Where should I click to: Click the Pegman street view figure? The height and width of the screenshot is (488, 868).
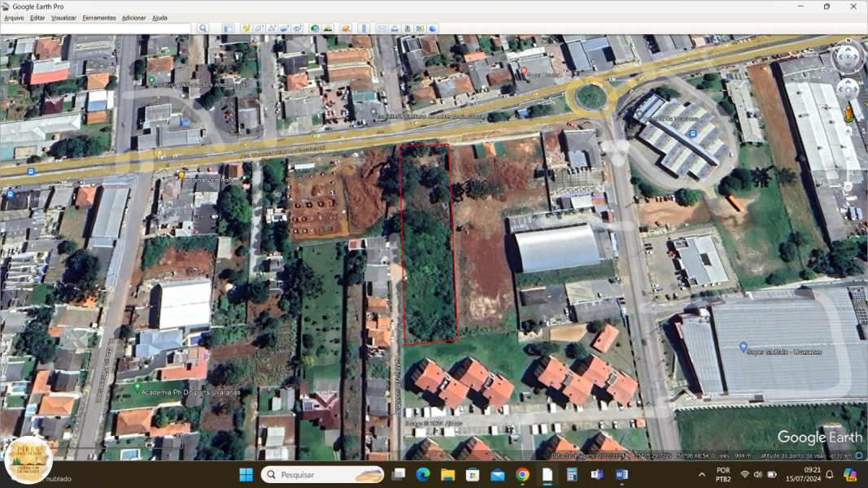pyautogui.click(x=849, y=113)
